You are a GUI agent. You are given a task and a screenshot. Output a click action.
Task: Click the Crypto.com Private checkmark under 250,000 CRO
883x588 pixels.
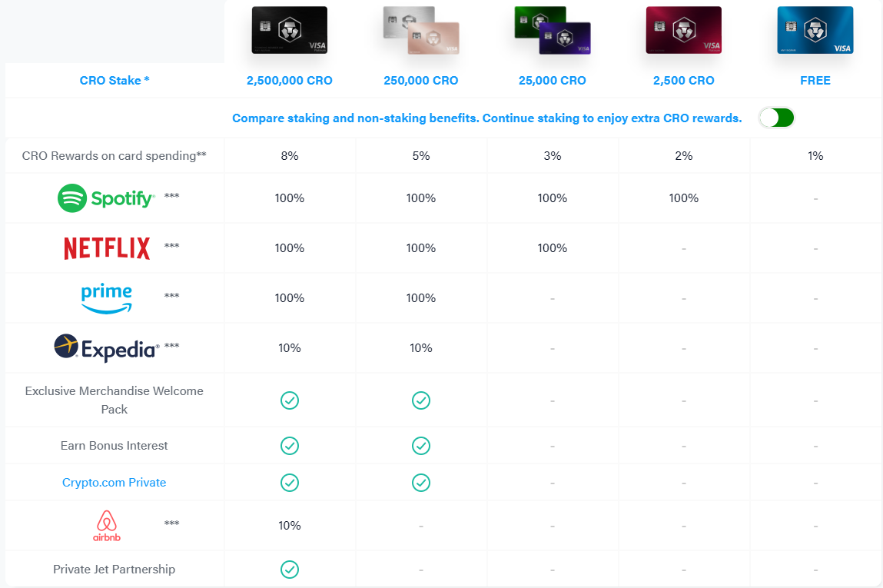click(420, 483)
